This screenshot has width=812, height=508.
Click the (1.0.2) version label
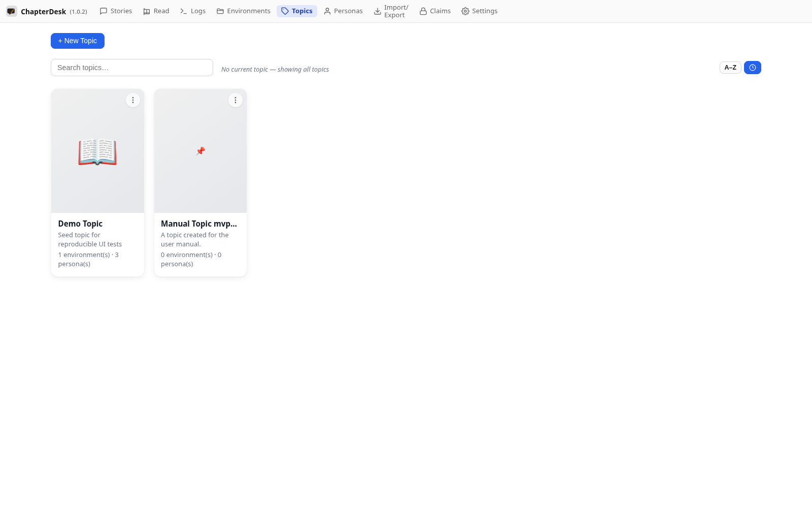[x=78, y=12]
